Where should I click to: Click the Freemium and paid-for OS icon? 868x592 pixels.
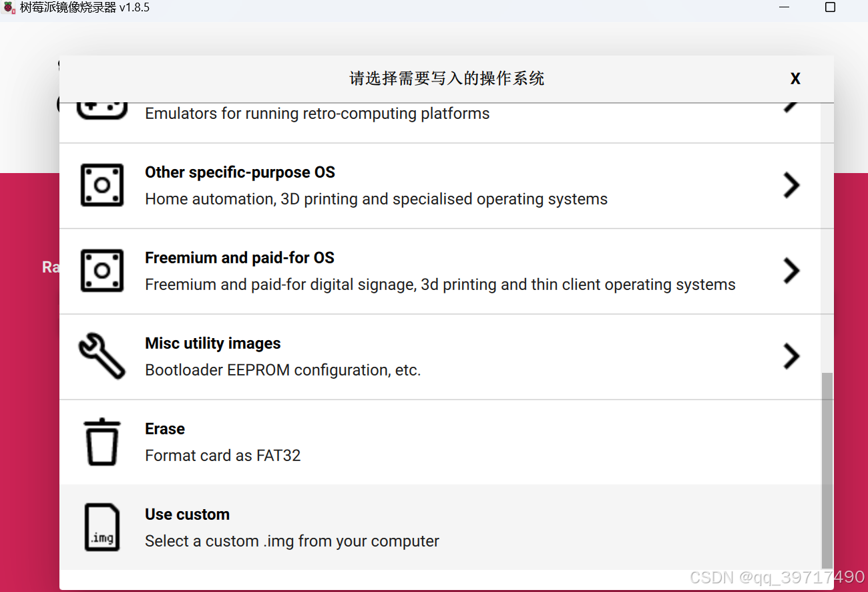[101, 271]
